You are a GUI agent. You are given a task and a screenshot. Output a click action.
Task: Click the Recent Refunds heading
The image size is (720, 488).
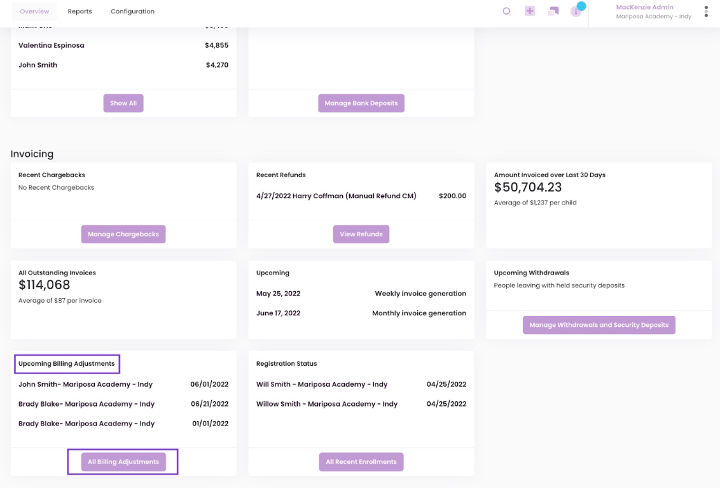(281, 175)
